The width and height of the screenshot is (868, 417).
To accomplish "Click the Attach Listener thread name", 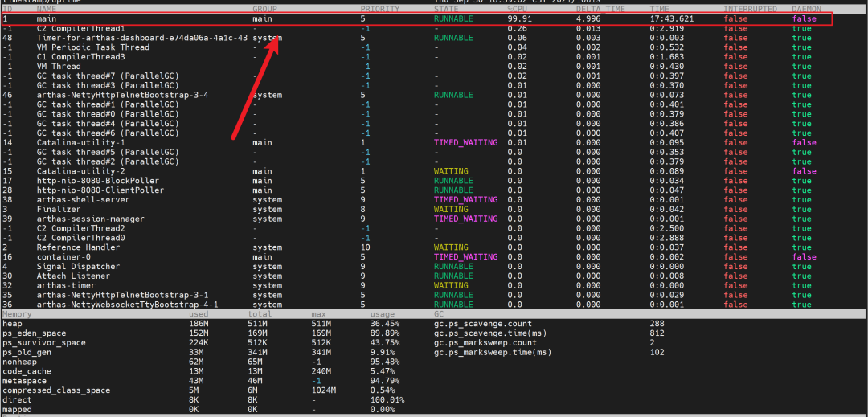I will (74, 276).
